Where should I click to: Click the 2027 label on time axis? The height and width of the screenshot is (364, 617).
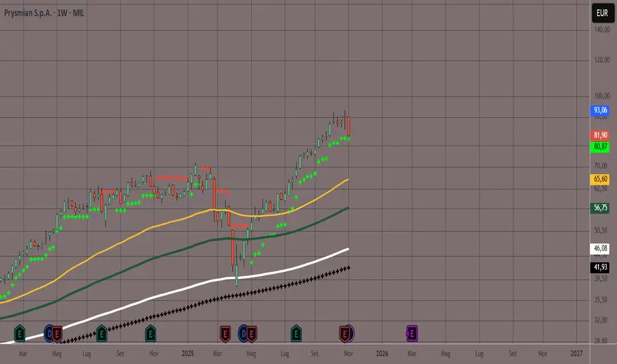pos(577,353)
